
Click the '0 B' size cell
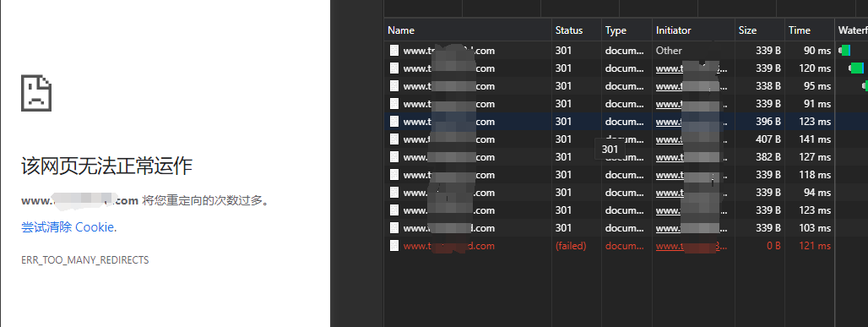coord(774,246)
